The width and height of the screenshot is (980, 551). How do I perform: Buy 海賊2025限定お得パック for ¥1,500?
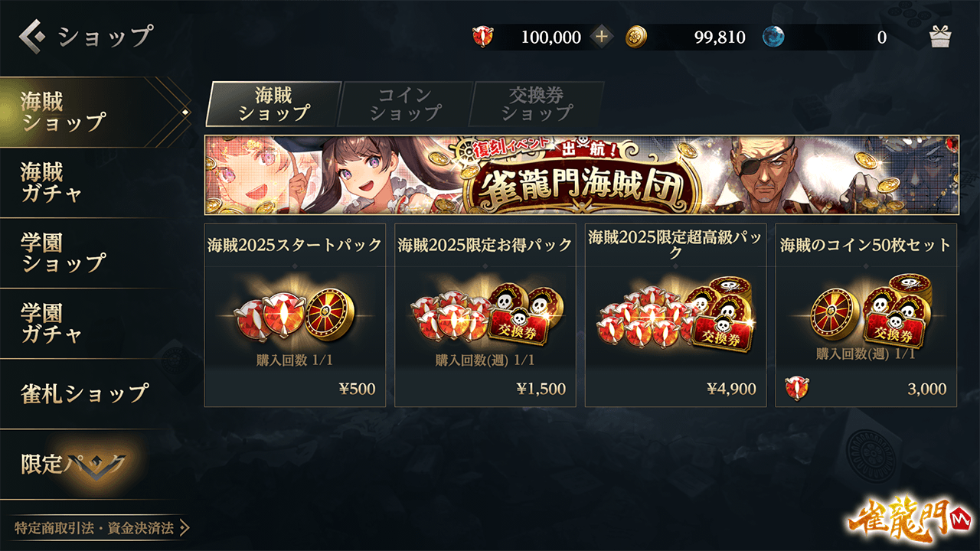(485, 315)
